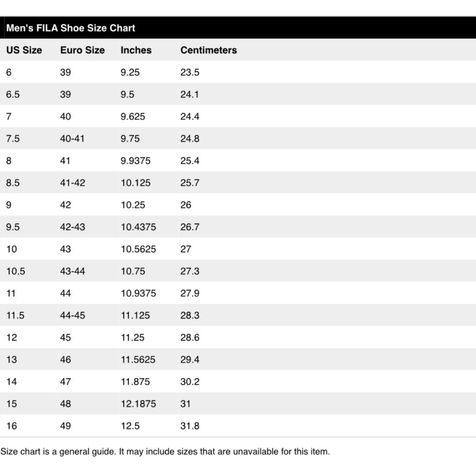Viewport: 476px width, 476px height.
Task: Select the 12.1875 inches cell
Action: click(x=138, y=404)
